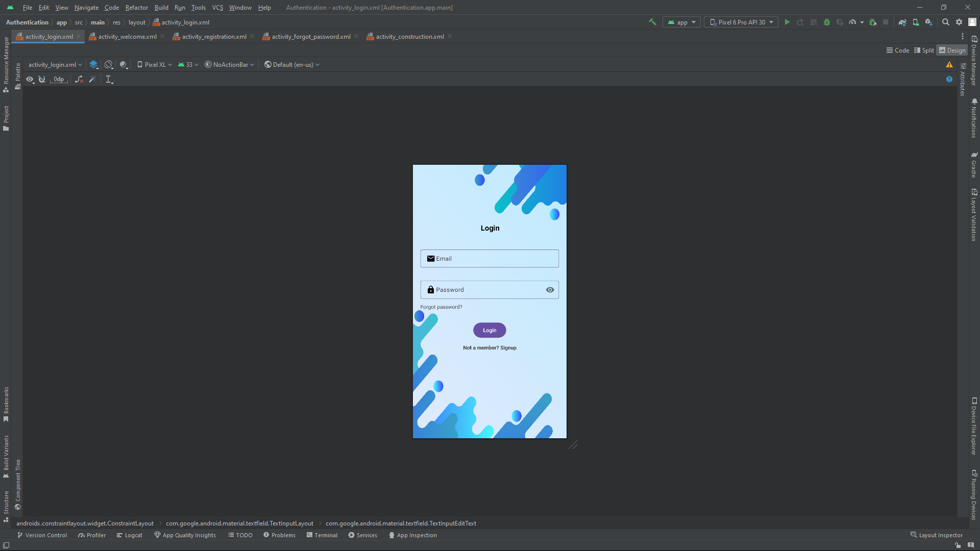980x551 pixels.
Task: Toggle password visibility eye in preview
Action: point(550,290)
